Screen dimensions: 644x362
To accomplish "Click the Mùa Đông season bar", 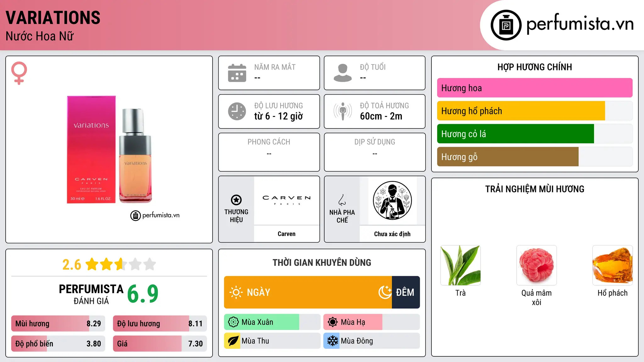I will point(372,341).
